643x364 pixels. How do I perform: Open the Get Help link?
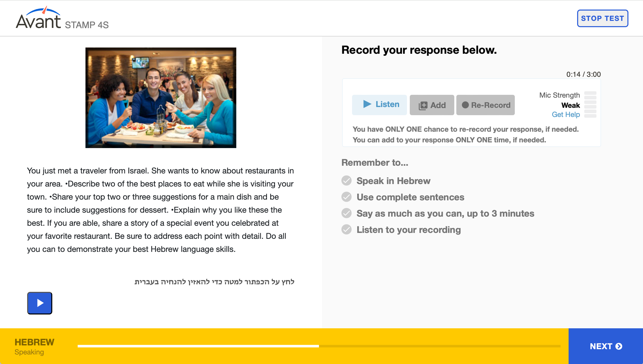(x=566, y=115)
